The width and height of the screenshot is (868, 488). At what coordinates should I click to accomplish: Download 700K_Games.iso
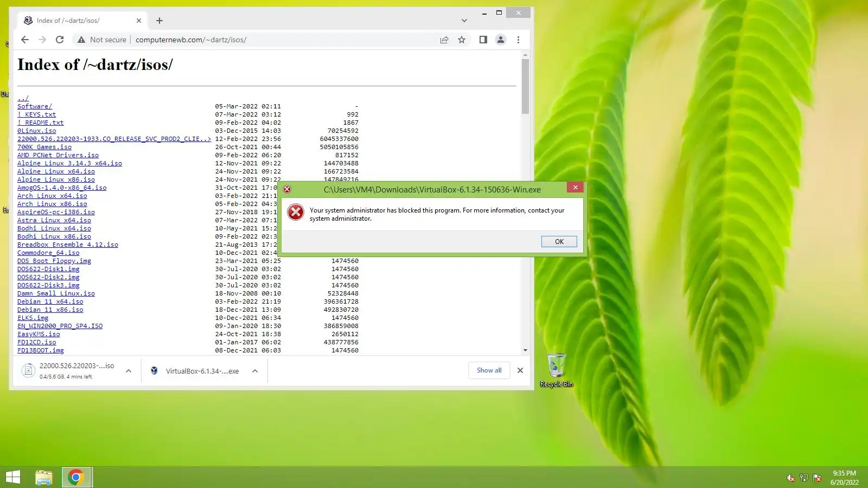44,147
